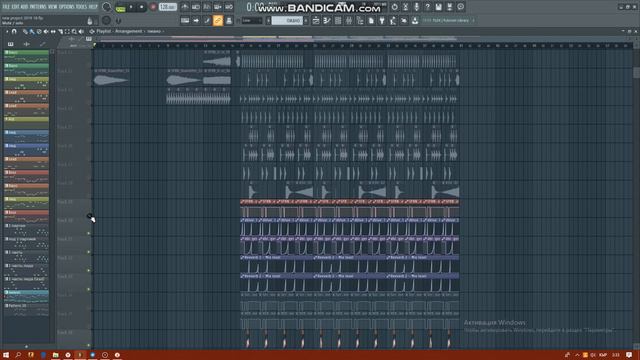Click the save project disk icon
640x360 pixels.
click(438, 7)
